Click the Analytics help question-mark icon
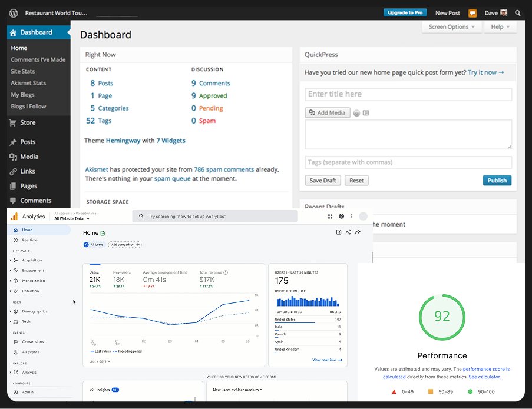Image resolution: width=532 pixels, height=409 pixels. 341,217
